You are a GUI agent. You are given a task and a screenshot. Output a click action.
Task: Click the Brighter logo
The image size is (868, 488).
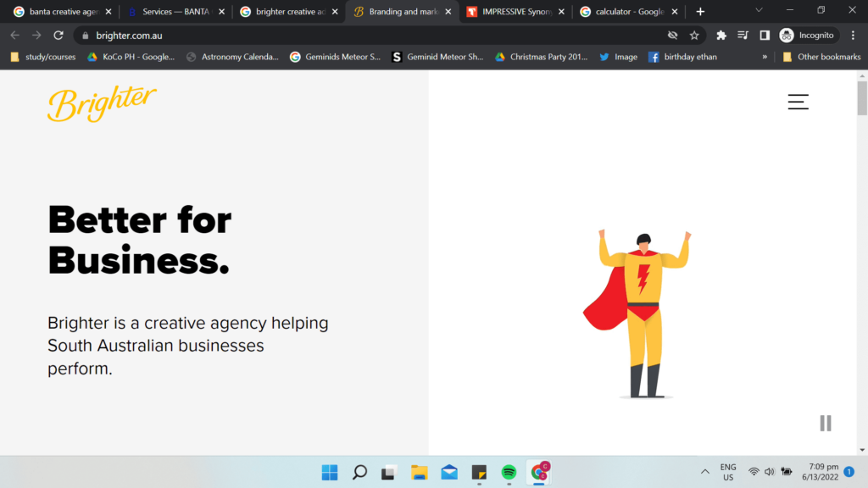coord(102,103)
